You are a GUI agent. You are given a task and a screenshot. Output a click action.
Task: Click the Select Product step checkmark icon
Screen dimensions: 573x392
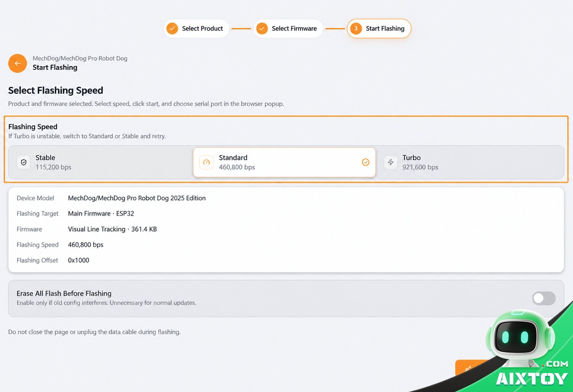[x=172, y=29]
